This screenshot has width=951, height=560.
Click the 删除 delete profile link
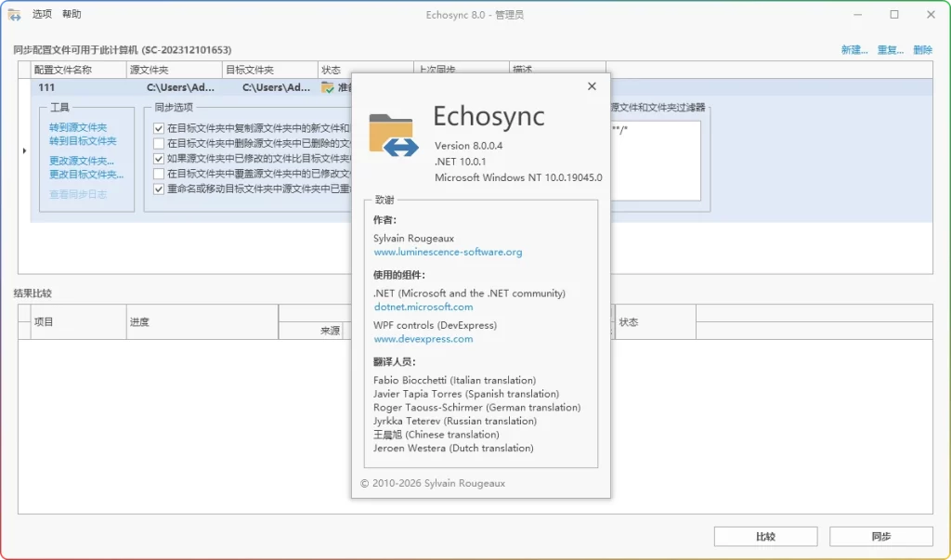coord(921,49)
